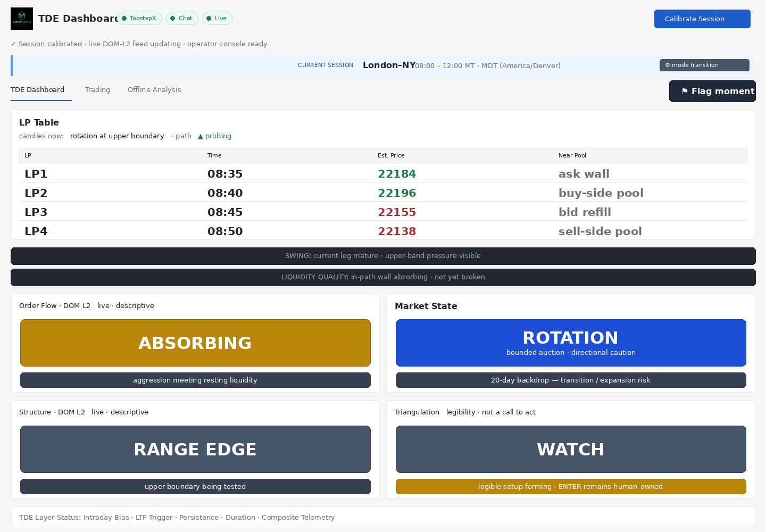Select the LP3 row label
Screen dimensions: 766x532
(36, 212)
